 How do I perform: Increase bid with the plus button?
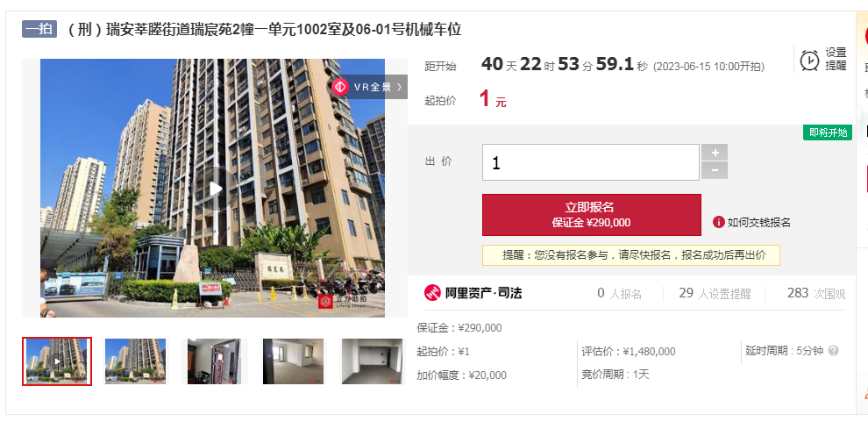coord(715,153)
